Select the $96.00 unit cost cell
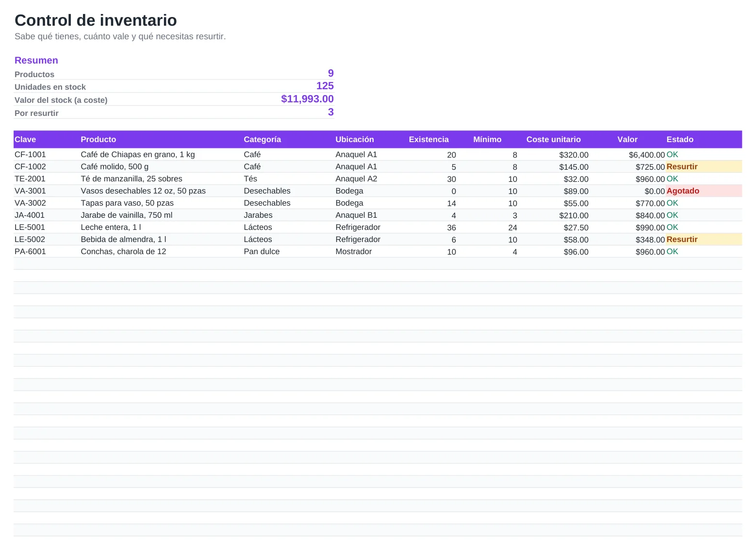The height and width of the screenshot is (550, 756). 576,252
